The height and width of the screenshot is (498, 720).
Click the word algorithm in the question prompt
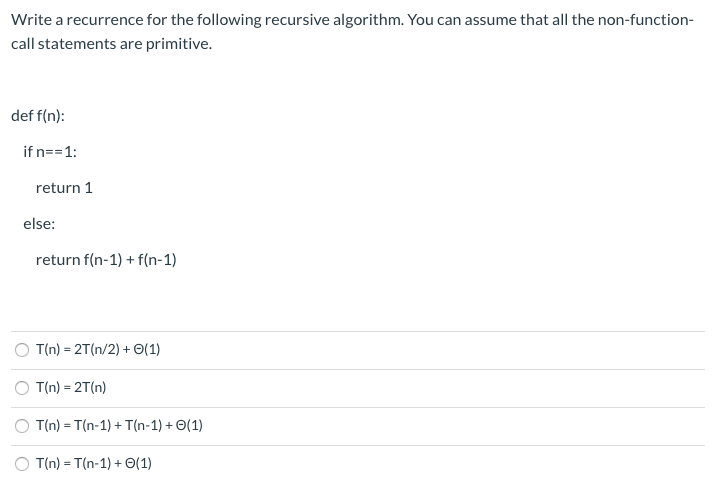click(368, 20)
